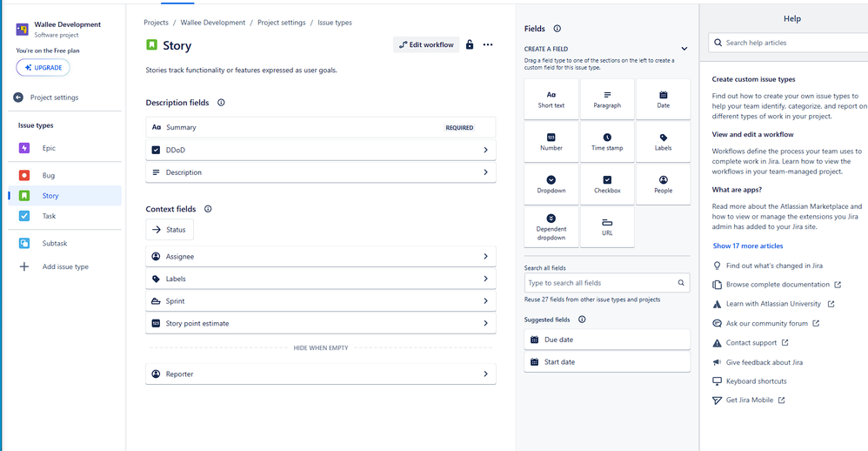Open Learn with Atlassian University link
The width and height of the screenshot is (868, 451).
(x=773, y=304)
